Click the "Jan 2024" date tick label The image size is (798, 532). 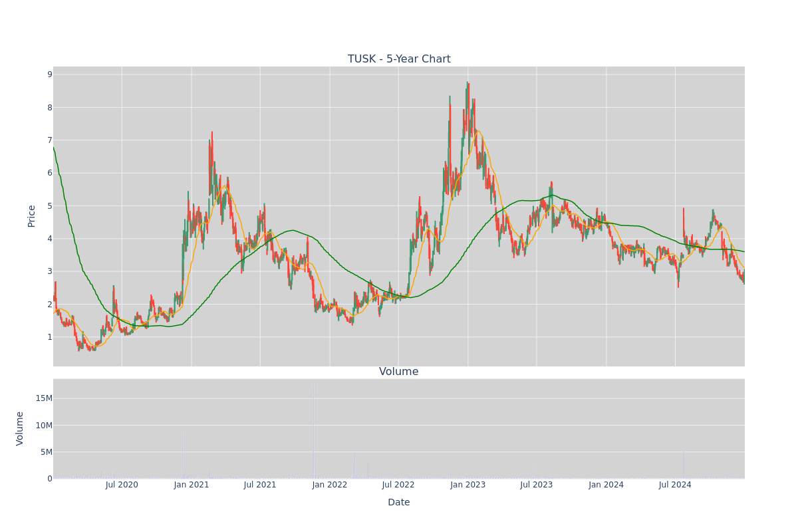(606, 485)
